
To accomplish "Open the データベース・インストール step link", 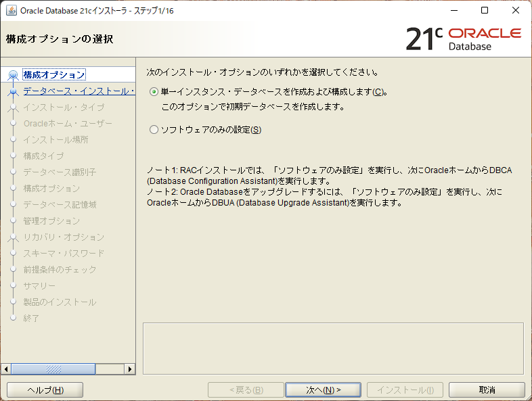I will (x=79, y=91).
